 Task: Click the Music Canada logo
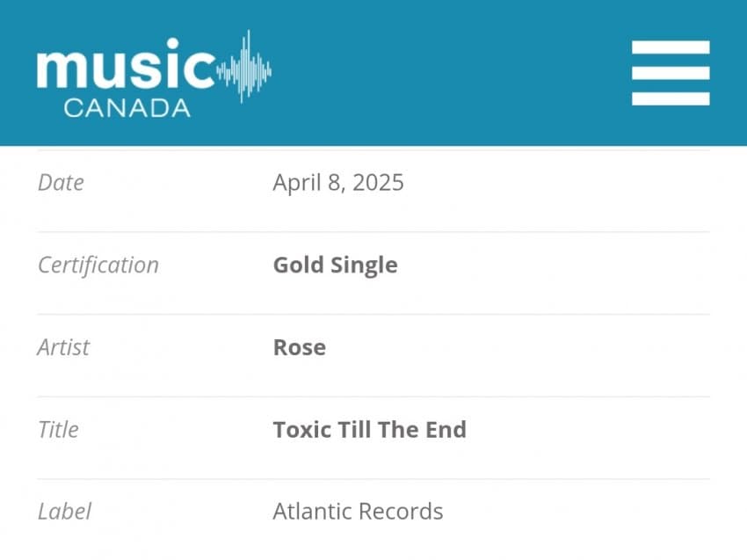[x=154, y=74]
